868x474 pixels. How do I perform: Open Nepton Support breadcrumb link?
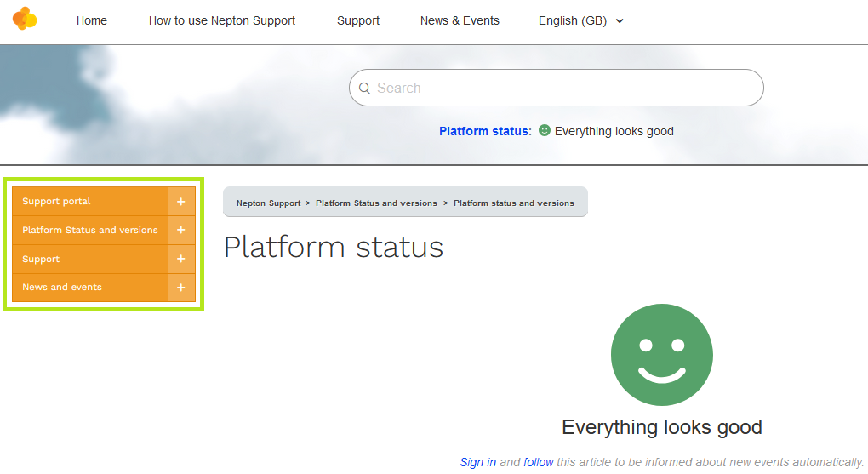pyautogui.click(x=268, y=203)
